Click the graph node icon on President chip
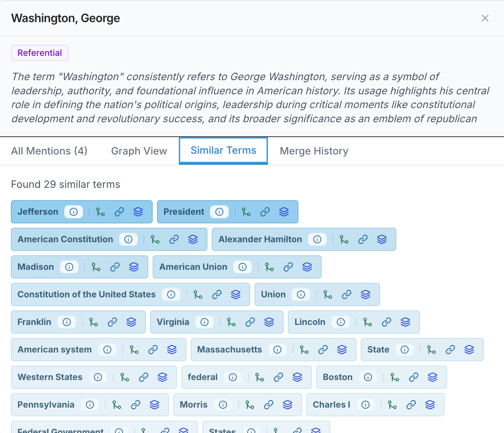Screen dimensions: 504x433 click(x=247, y=212)
